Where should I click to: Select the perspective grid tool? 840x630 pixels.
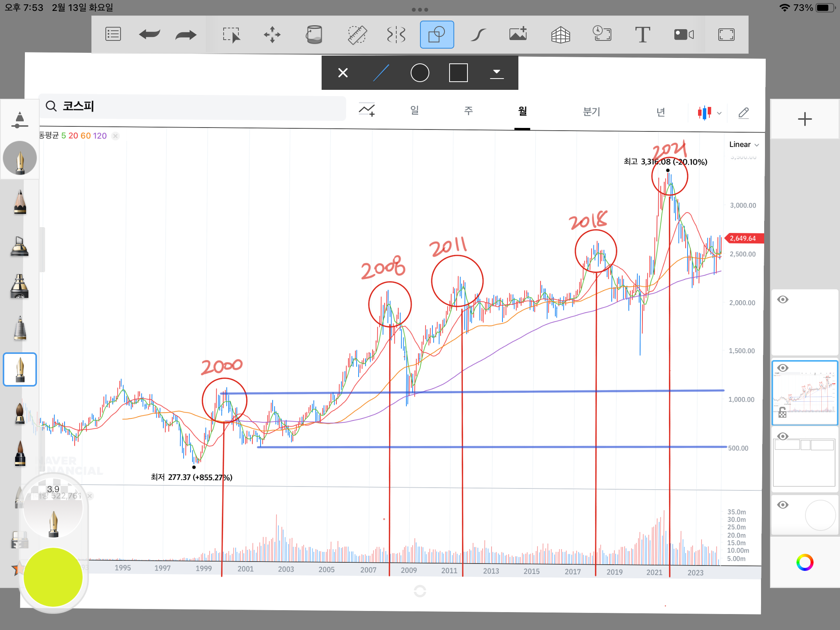click(560, 35)
